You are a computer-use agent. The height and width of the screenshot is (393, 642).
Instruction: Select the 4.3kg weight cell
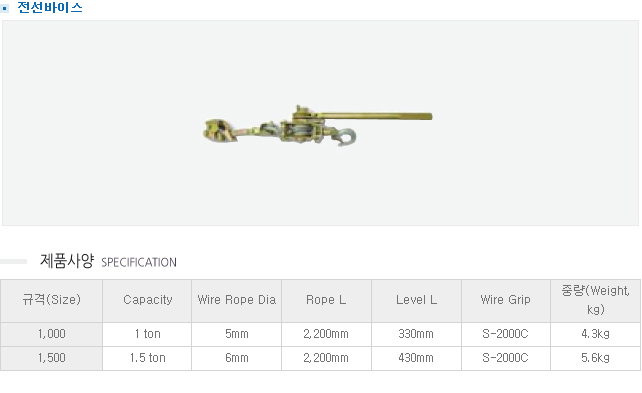[595, 334]
